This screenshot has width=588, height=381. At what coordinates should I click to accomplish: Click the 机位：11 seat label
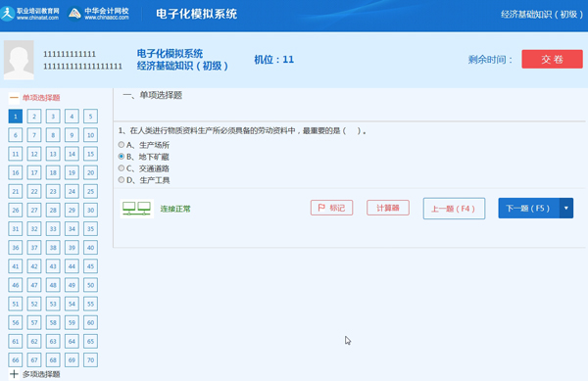click(x=274, y=59)
